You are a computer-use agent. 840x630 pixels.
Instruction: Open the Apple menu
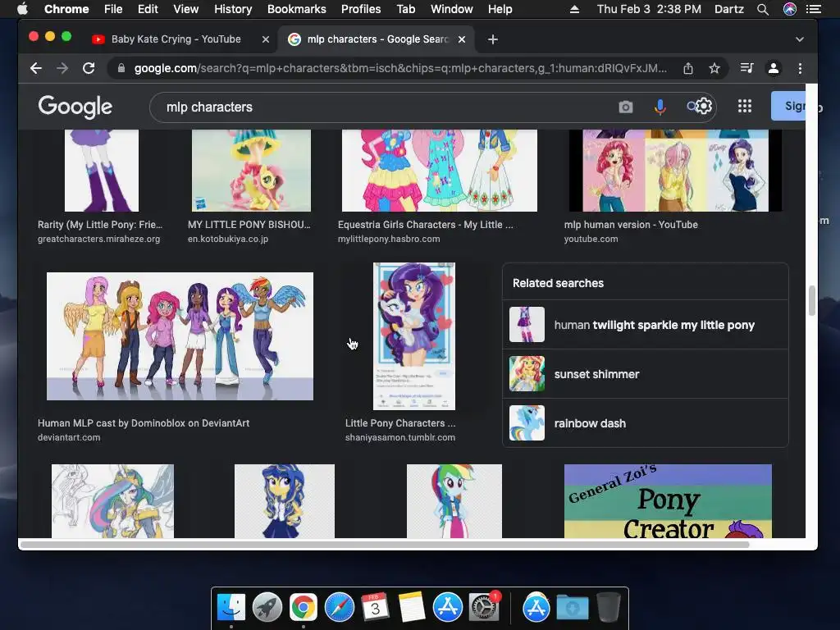(x=22, y=9)
